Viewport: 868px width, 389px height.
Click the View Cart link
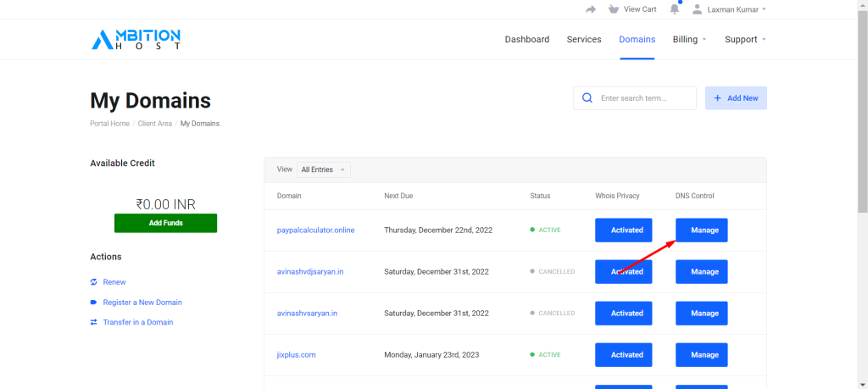coord(640,9)
